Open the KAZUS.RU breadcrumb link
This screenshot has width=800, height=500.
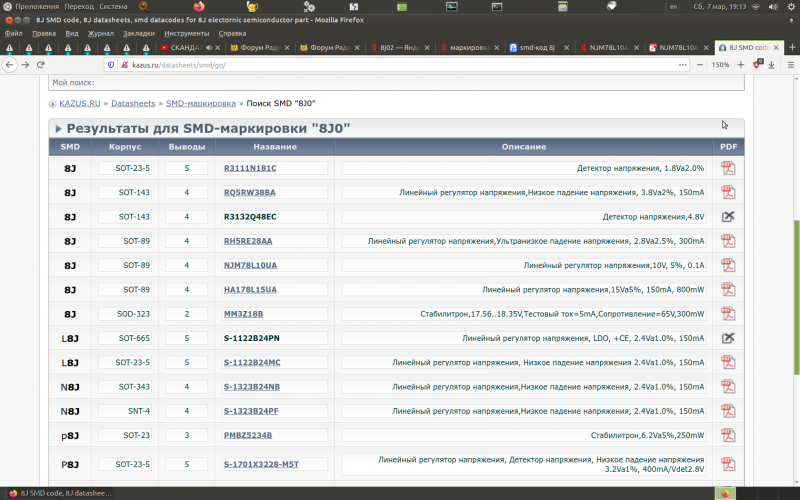pyautogui.click(x=80, y=103)
